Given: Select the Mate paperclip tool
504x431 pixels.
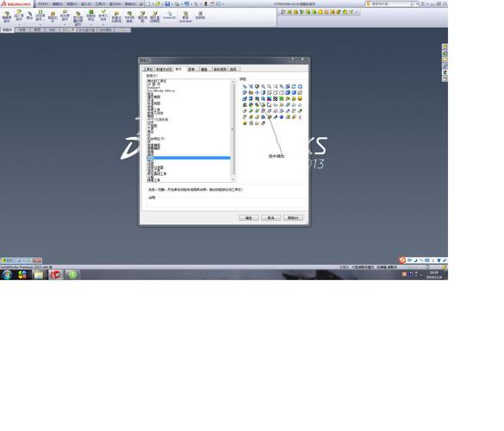Looking at the screenshot, I should pyautogui.click(x=29, y=16).
